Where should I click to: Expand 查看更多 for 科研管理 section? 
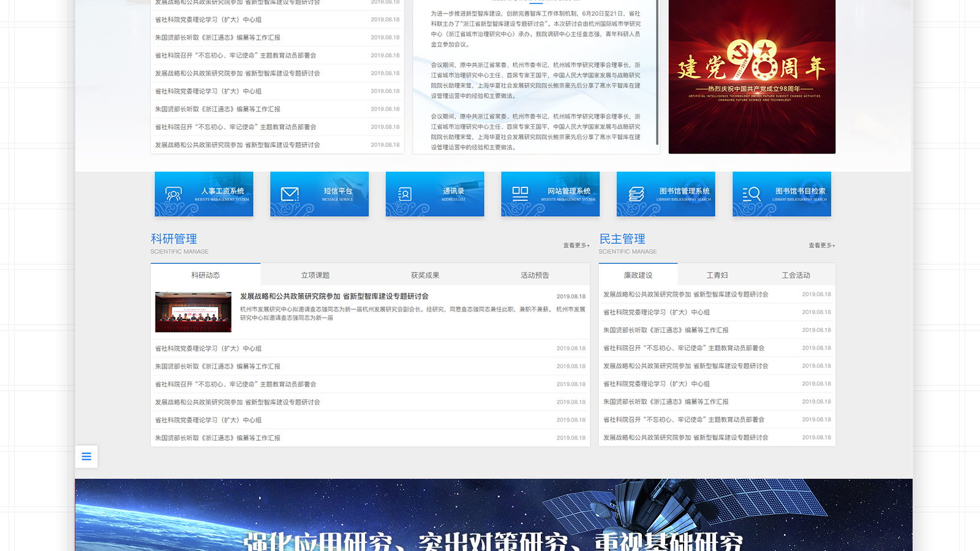[x=576, y=246]
